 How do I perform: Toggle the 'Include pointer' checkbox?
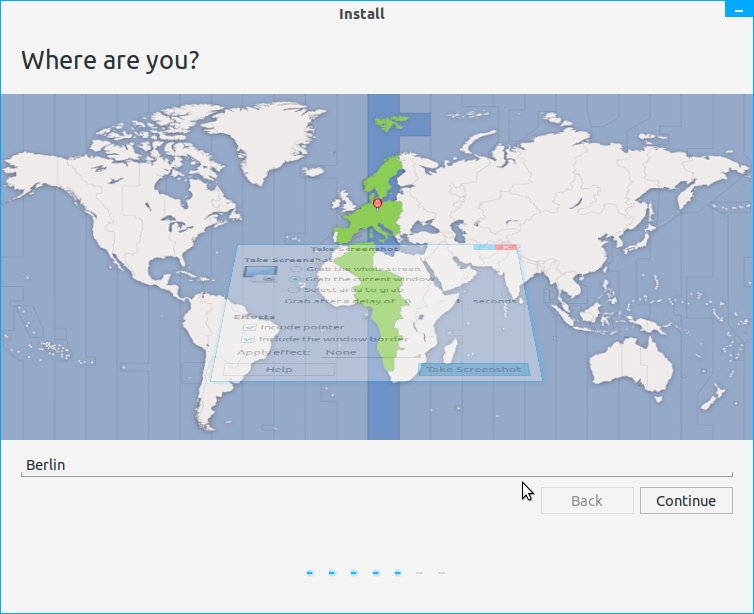249,327
